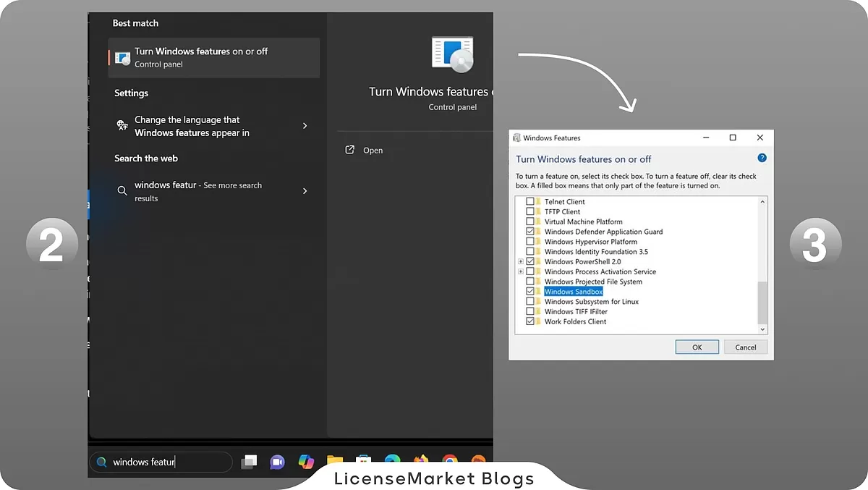Screen dimensions: 868x490
Task: Click the features list scroll down arrow
Action: click(762, 329)
